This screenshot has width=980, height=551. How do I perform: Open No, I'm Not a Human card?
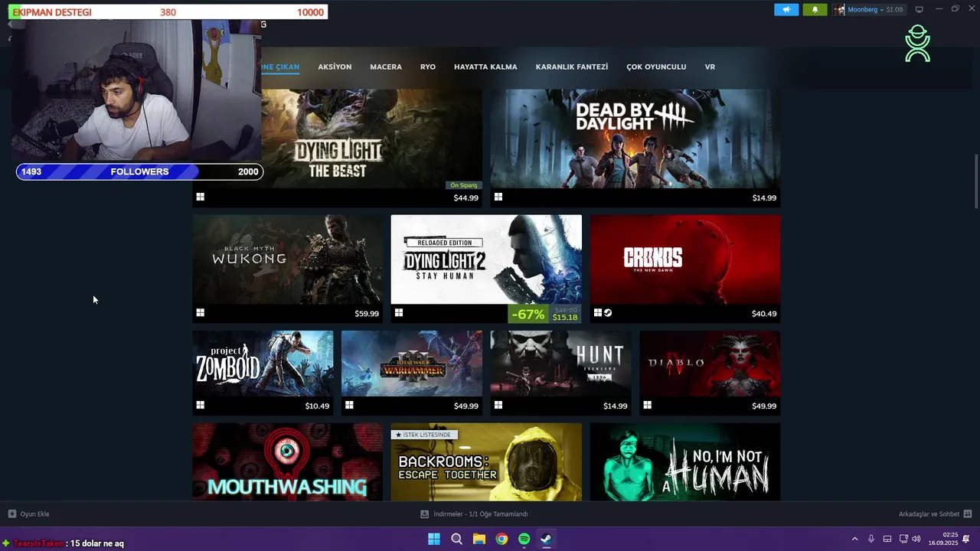pyautogui.click(x=685, y=462)
